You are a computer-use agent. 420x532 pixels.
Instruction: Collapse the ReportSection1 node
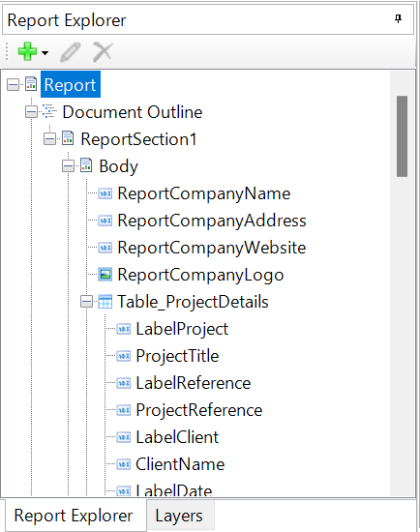tap(49, 139)
